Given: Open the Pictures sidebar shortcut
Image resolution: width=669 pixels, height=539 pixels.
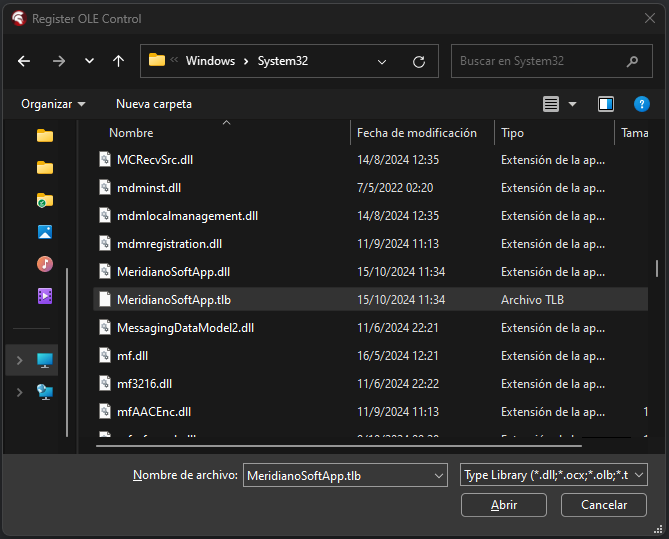Looking at the screenshot, I should (x=45, y=232).
